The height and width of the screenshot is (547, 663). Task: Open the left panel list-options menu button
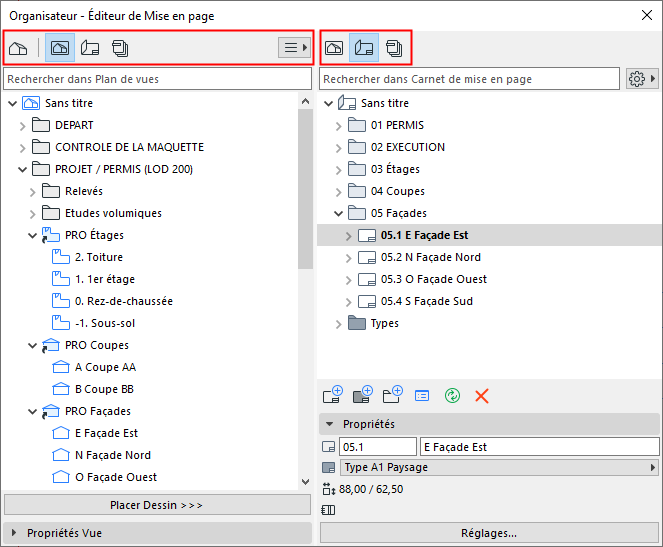pos(295,47)
